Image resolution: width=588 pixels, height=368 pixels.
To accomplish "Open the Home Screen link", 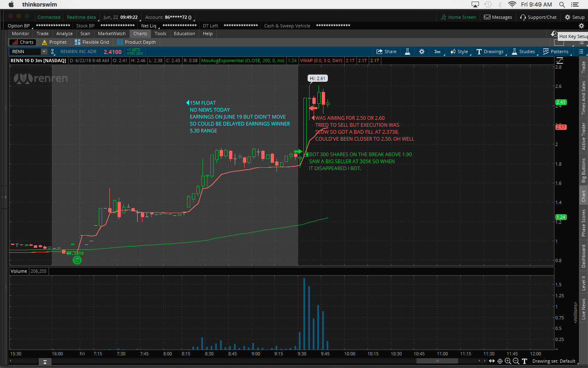I will pos(458,17).
